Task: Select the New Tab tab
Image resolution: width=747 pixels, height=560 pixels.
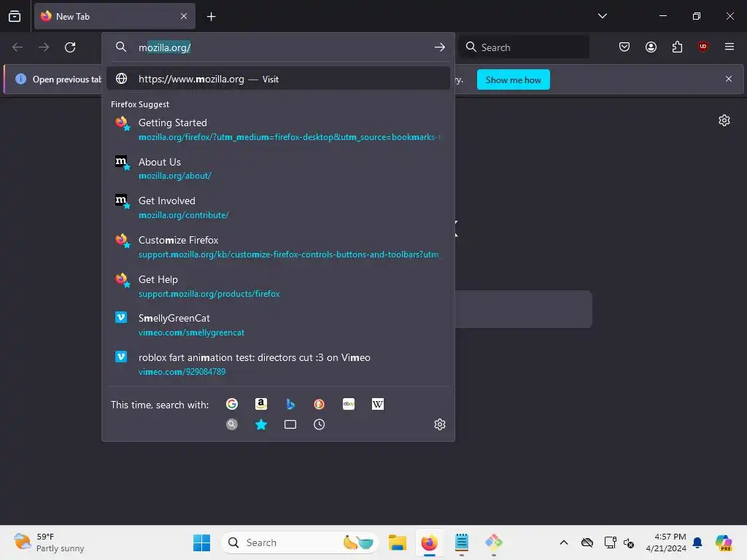Action: [x=115, y=16]
